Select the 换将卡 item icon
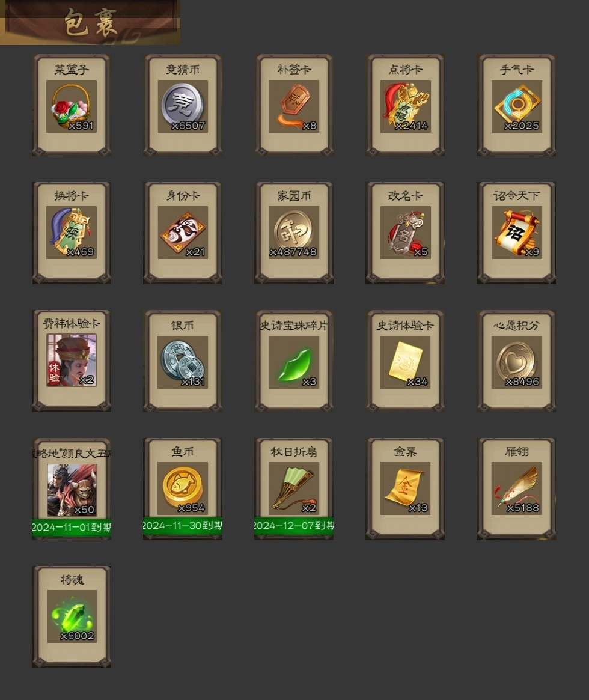This screenshot has width=589, height=700. (72, 233)
